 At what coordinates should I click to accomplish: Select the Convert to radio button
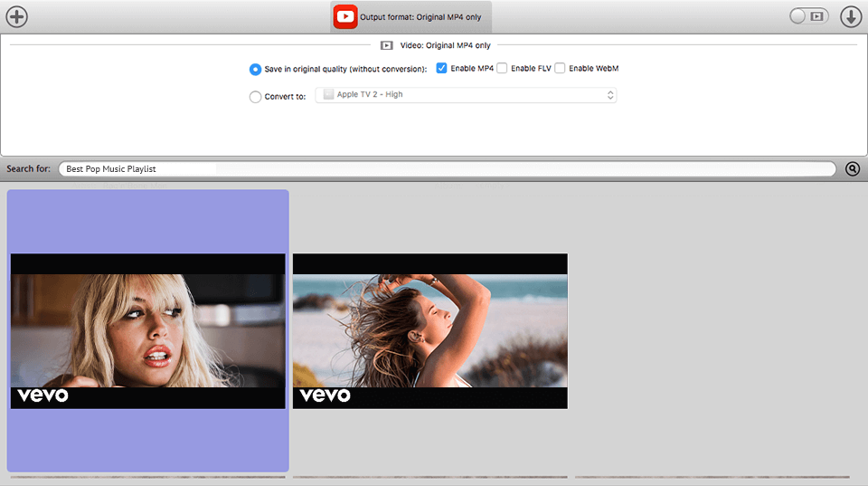255,97
